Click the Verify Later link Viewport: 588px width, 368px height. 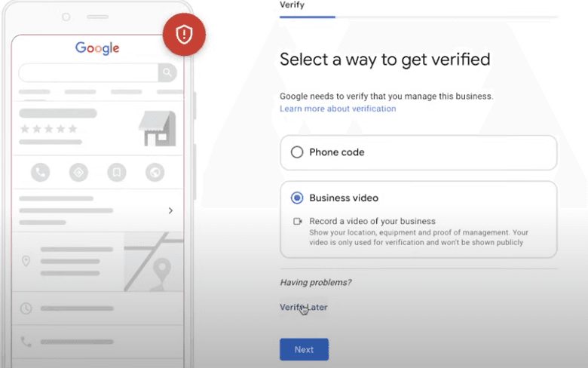pos(303,307)
